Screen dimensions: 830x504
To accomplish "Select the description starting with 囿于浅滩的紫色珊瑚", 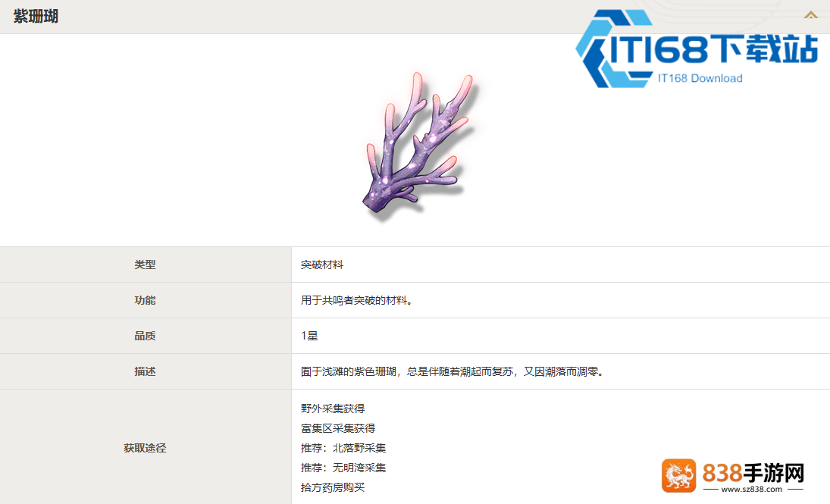I will coord(453,371).
